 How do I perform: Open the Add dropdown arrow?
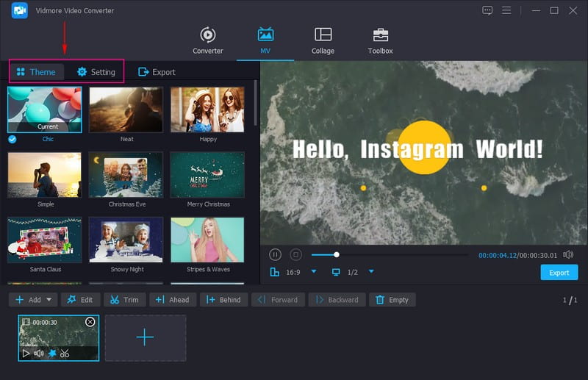[49, 300]
